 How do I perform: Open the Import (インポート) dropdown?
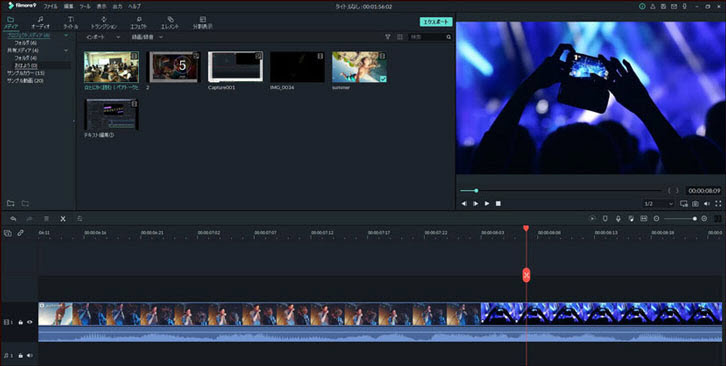coord(102,37)
